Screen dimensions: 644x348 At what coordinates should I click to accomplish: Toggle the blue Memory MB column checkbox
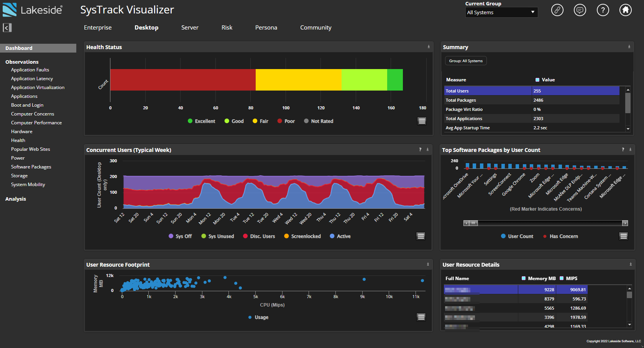524,278
